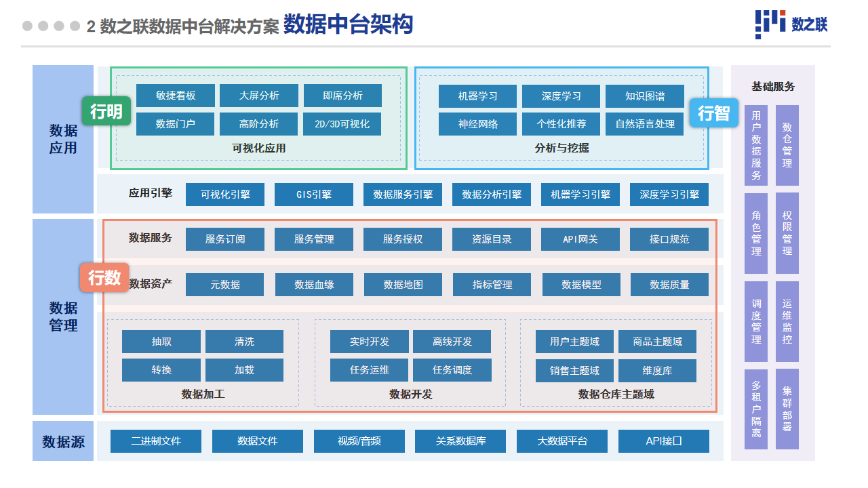Click the orange 行数 badge
This screenshot has height=488, width=868.
[x=104, y=277]
